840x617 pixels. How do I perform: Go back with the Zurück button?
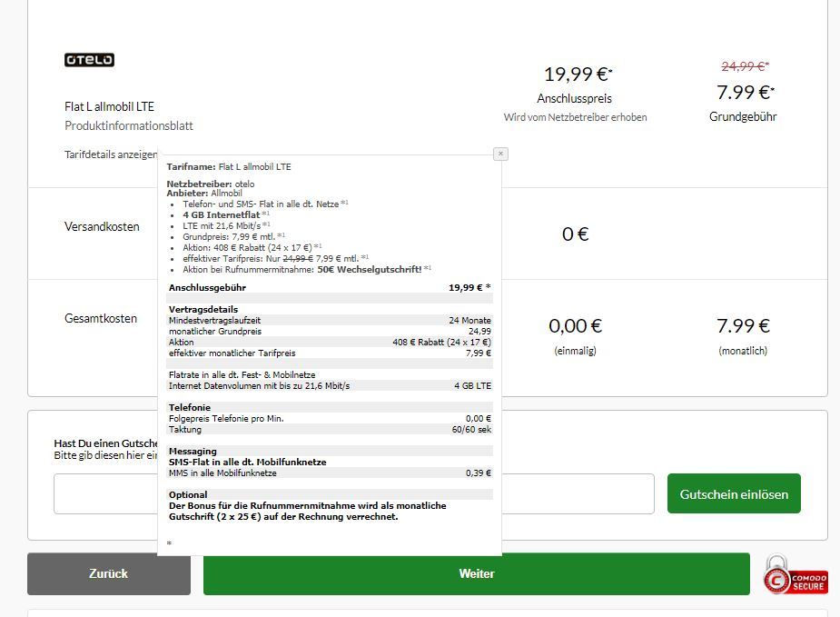pyautogui.click(x=109, y=573)
